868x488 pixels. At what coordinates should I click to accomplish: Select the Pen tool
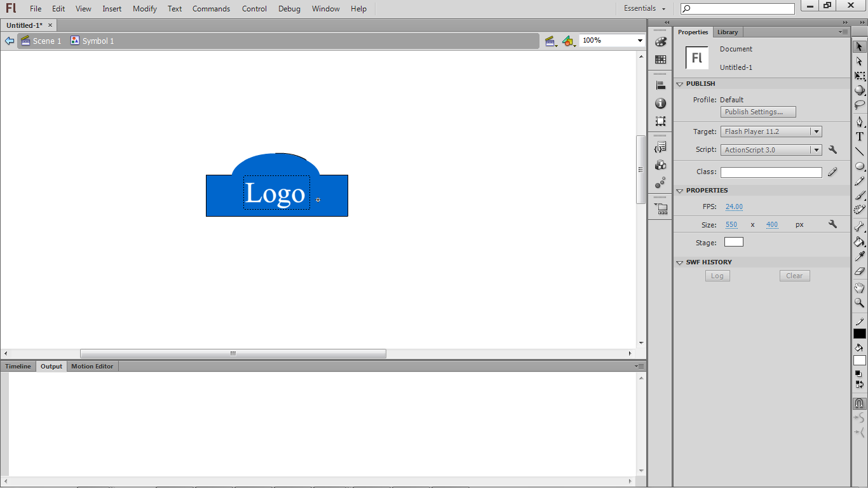point(859,121)
